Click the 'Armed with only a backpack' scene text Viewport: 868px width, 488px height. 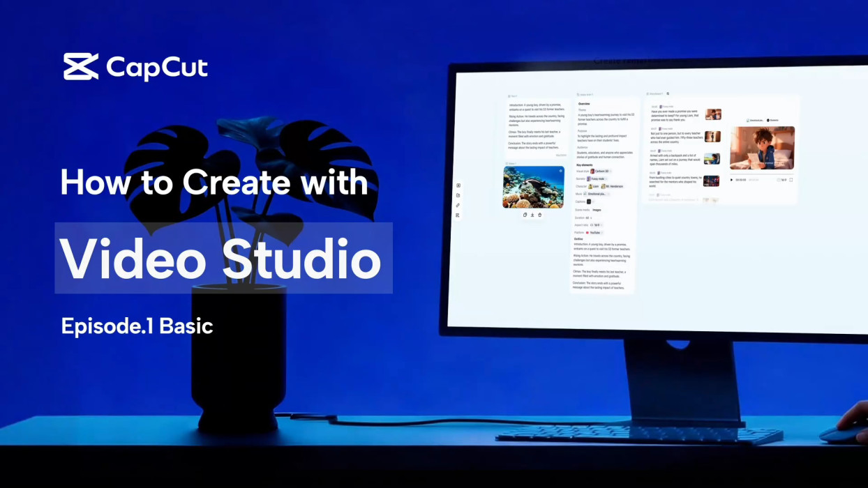[675, 160]
